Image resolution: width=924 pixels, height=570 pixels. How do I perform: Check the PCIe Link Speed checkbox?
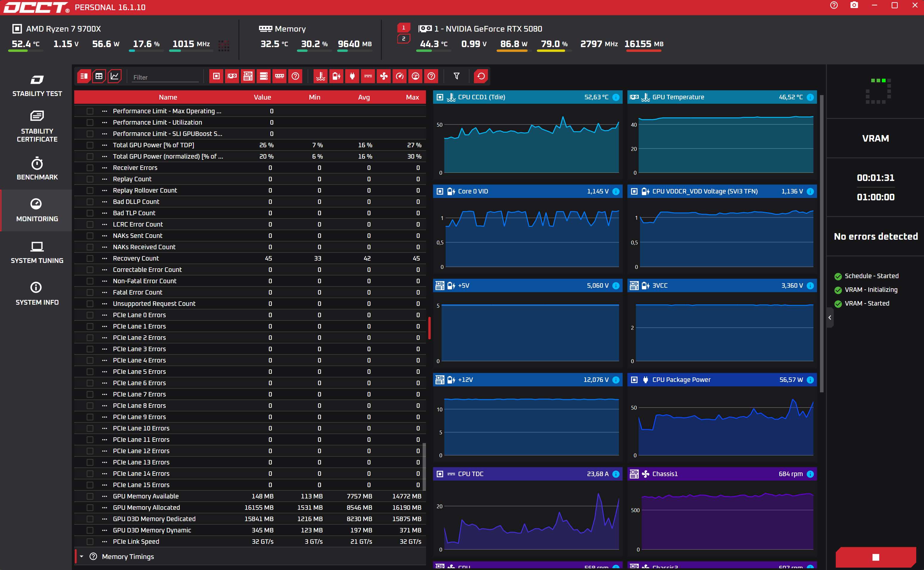(90, 541)
